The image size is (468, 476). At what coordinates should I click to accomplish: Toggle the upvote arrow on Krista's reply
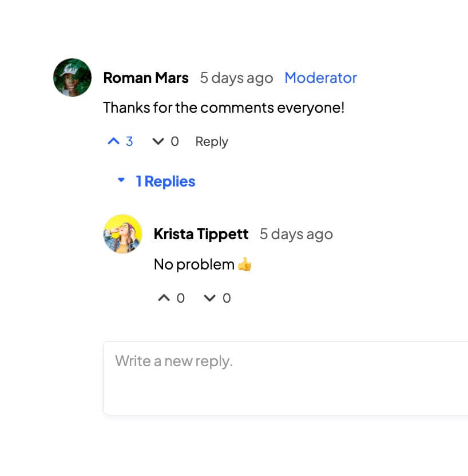tap(163, 298)
